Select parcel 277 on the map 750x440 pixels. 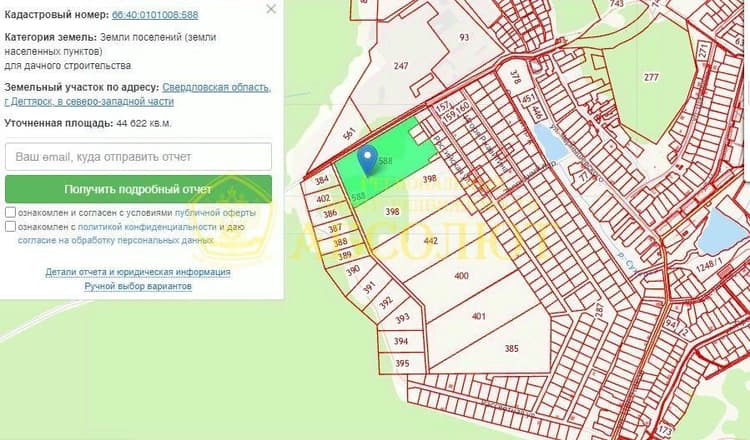click(651, 77)
